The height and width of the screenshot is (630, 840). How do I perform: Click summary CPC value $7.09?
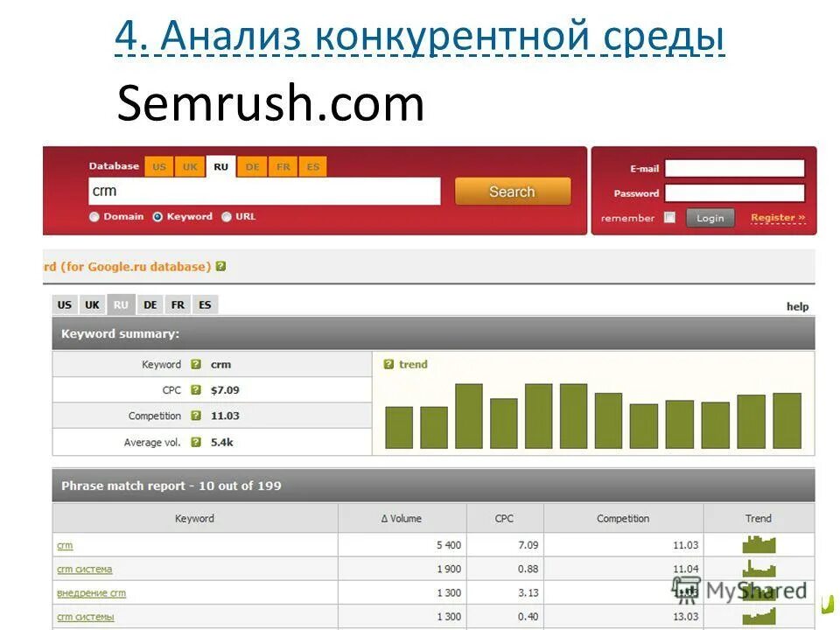click(225, 390)
